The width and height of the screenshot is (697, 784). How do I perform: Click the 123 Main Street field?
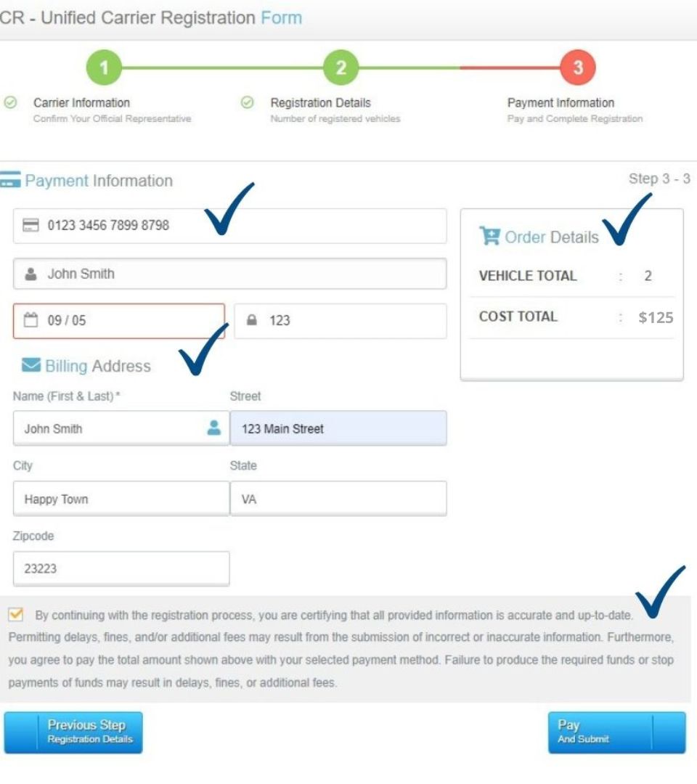tap(338, 428)
